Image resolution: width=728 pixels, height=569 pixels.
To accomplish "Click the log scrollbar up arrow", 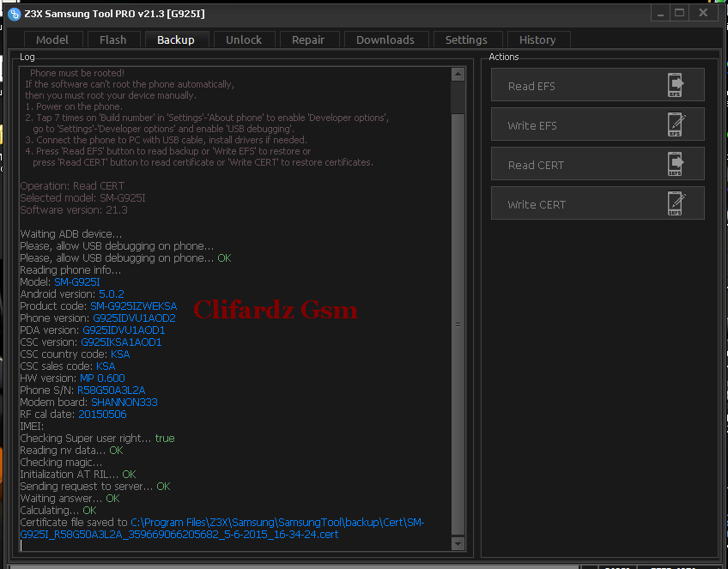I will 458,74.
